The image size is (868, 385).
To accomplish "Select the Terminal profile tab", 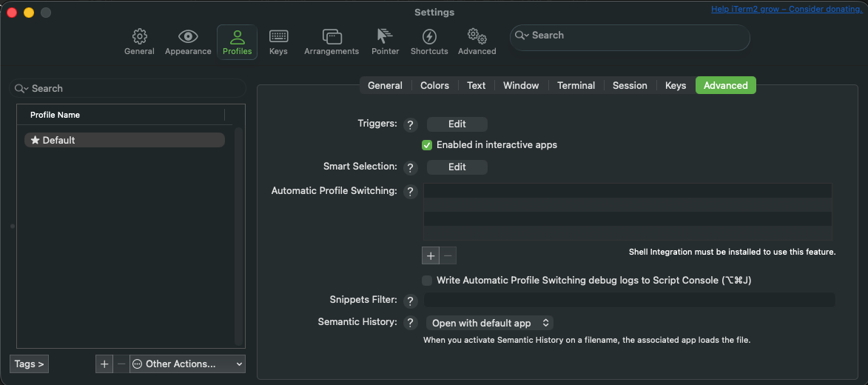I will point(576,86).
